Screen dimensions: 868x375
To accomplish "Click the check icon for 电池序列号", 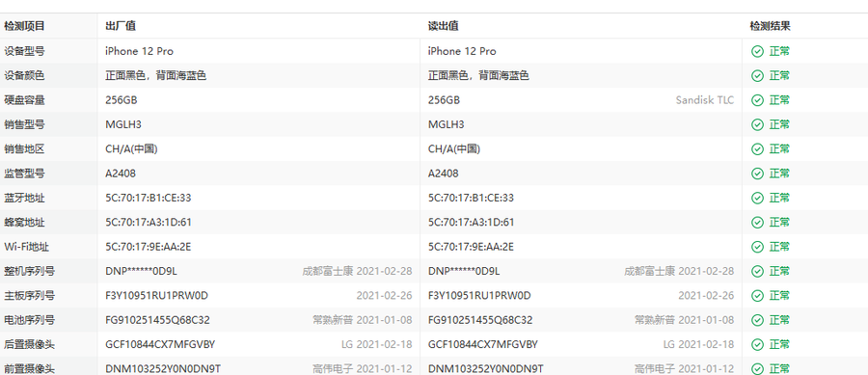I will pyautogui.click(x=757, y=320).
